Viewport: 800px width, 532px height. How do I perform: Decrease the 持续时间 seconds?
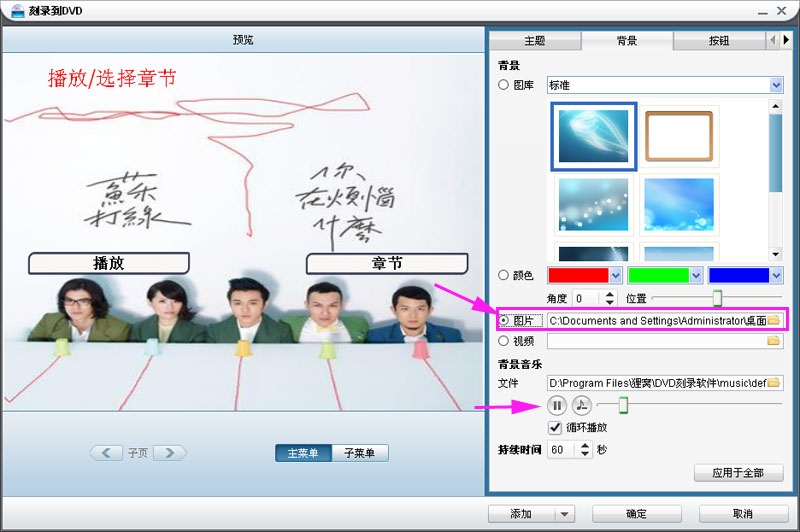pyautogui.click(x=585, y=453)
